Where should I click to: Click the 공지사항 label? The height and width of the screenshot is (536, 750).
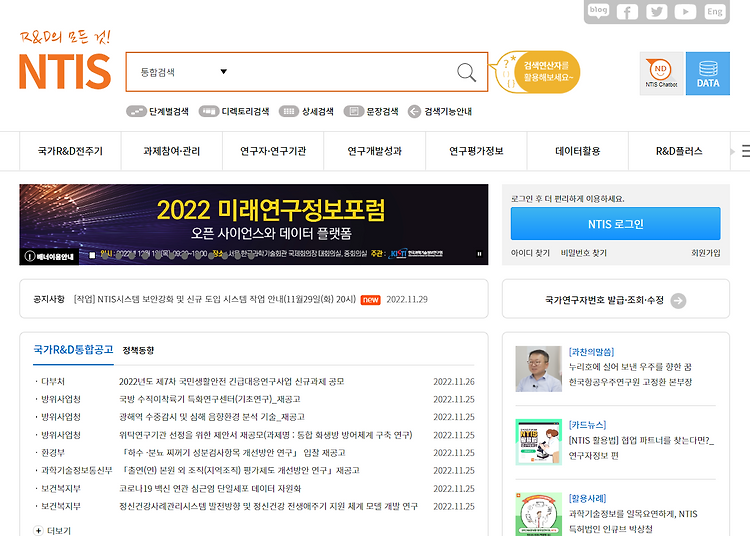49,299
